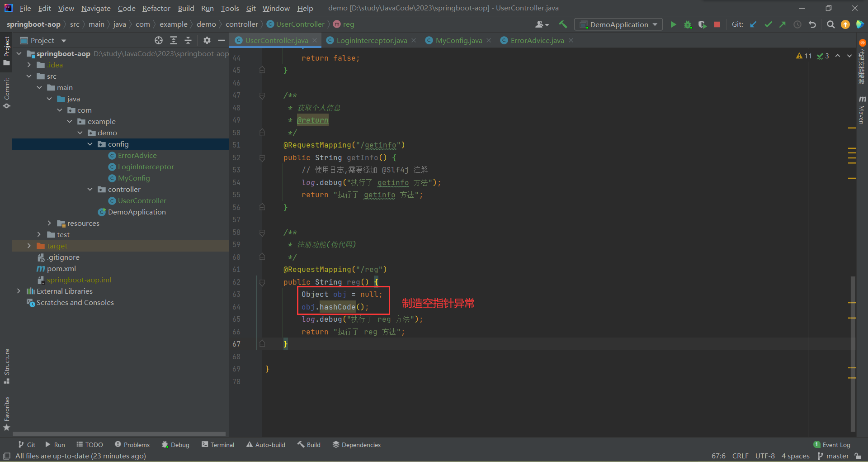
Task: Collapse the springboot-aop root folder
Action: point(19,53)
